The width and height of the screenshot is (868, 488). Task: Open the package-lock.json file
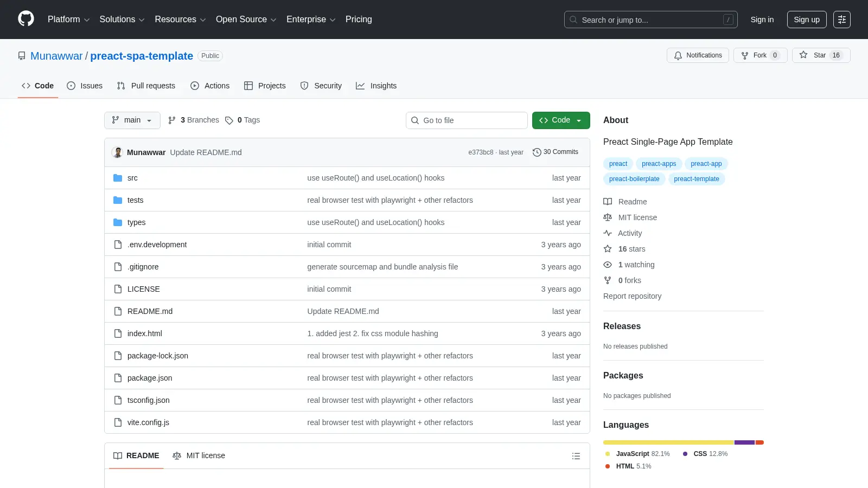[158, 356]
